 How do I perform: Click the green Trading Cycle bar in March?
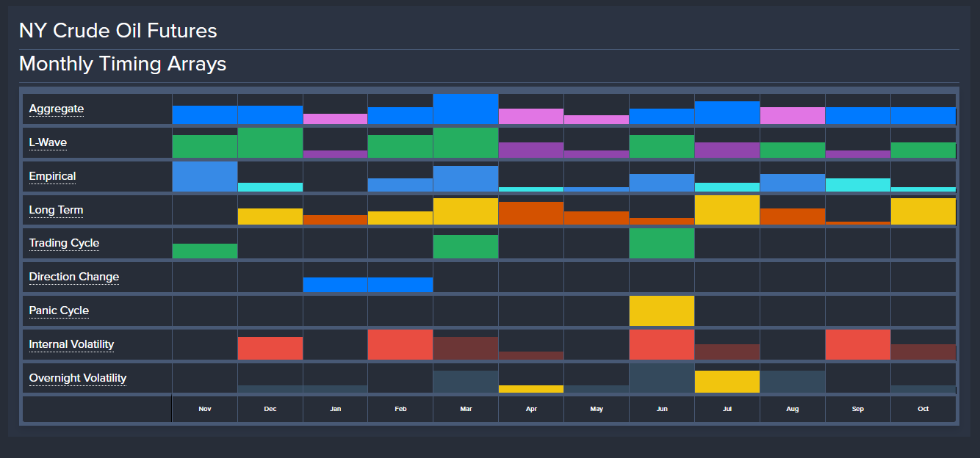[x=466, y=247]
